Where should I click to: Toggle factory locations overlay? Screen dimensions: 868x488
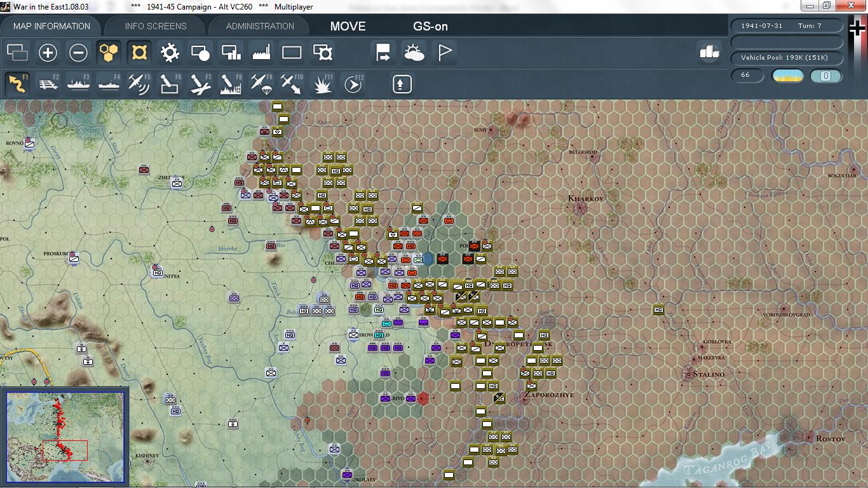[x=261, y=53]
